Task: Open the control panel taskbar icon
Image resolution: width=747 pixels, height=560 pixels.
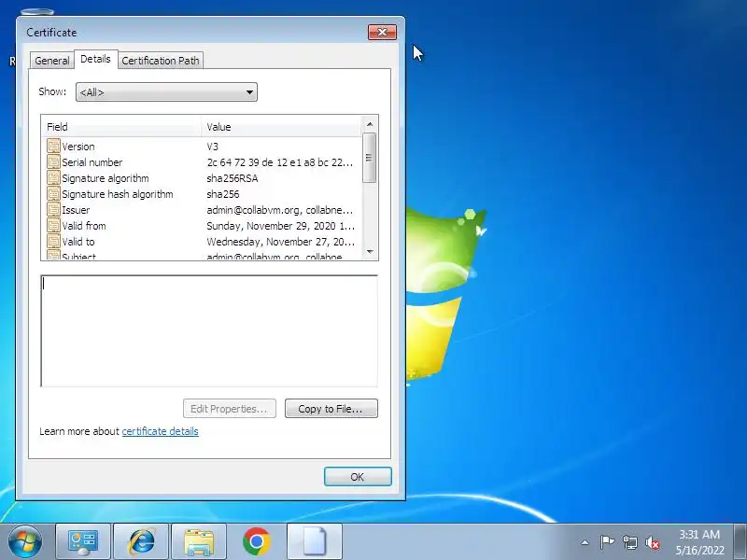Action: [x=83, y=541]
